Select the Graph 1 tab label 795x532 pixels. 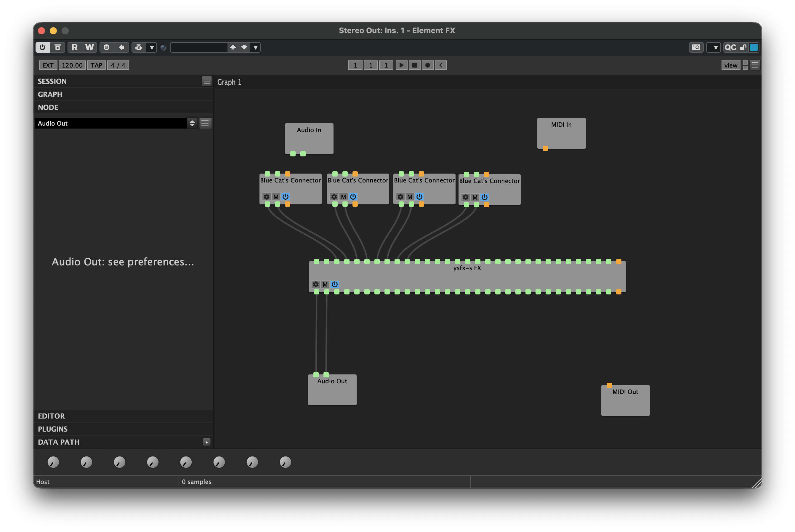pos(229,82)
